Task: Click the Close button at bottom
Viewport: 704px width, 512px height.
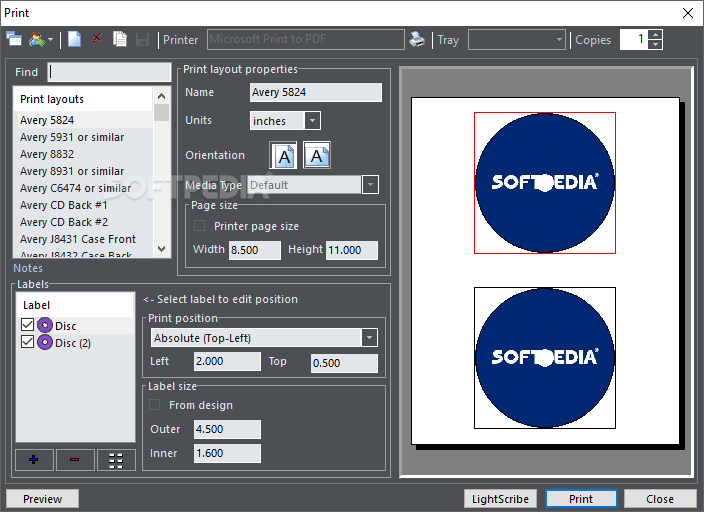Action: click(x=660, y=499)
